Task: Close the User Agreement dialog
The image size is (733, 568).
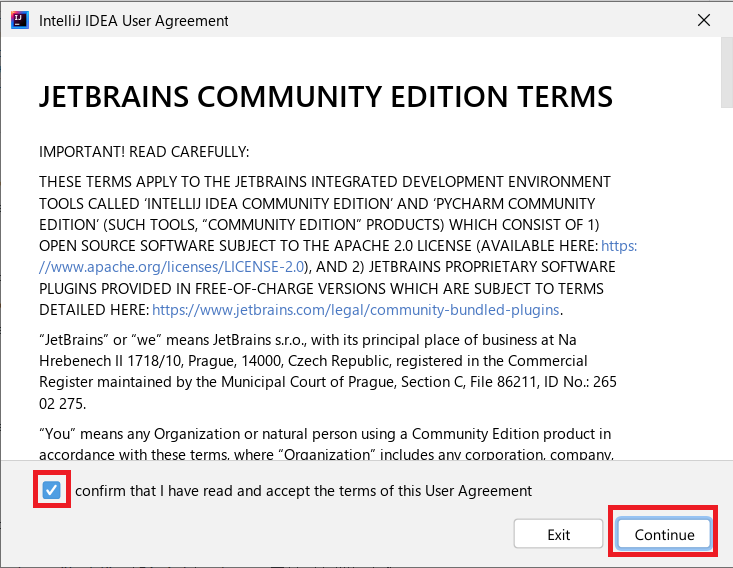Action: point(704,20)
